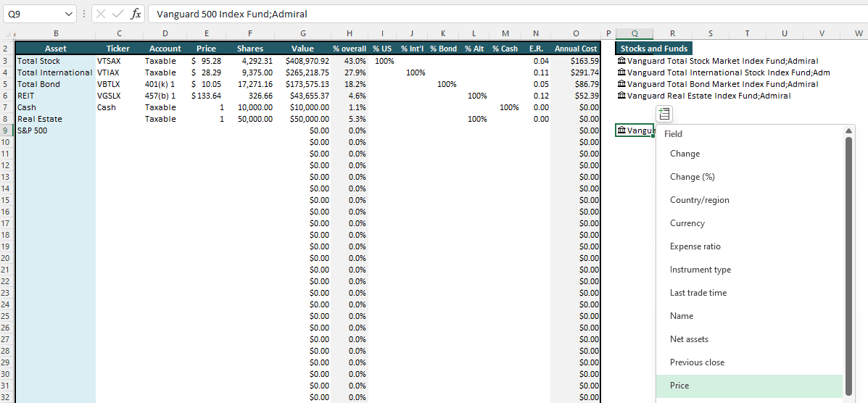Click the Vanguard Real Estate Index Fund;Admiral cell

704,96
